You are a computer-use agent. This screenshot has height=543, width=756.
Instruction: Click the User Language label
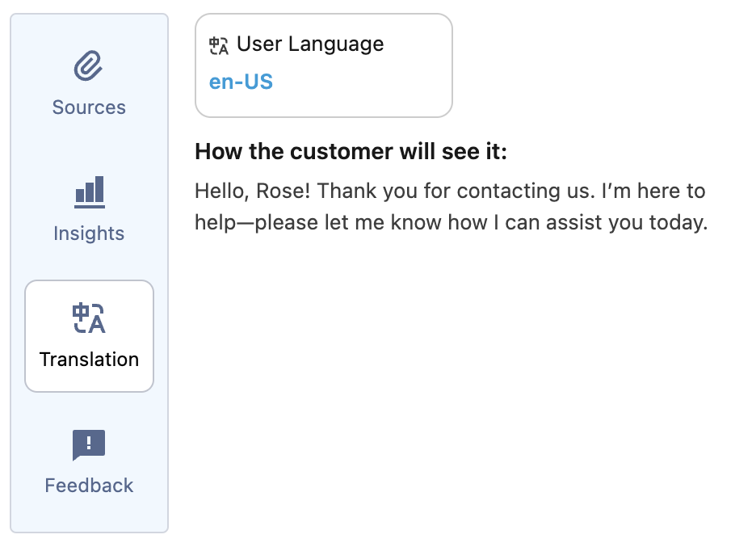[x=310, y=44]
